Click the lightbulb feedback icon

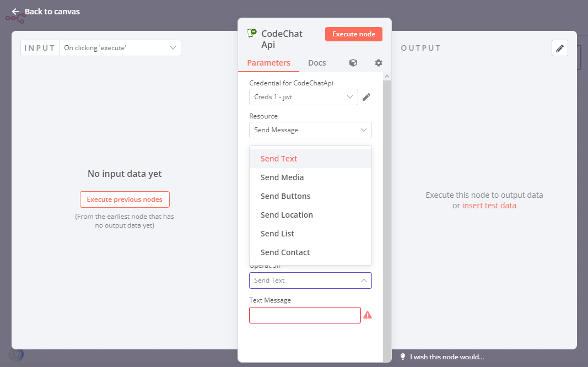[x=403, y=357]
